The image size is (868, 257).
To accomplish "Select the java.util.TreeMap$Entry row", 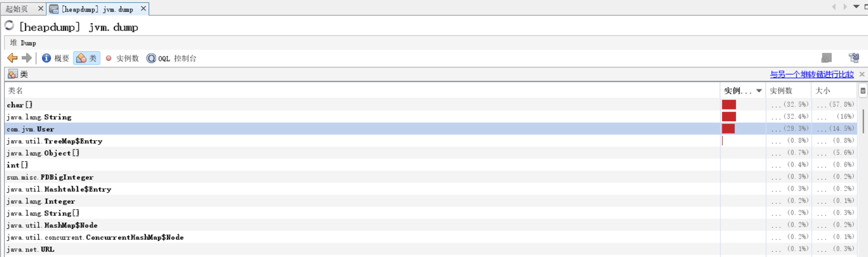I will tap(54, 141).
